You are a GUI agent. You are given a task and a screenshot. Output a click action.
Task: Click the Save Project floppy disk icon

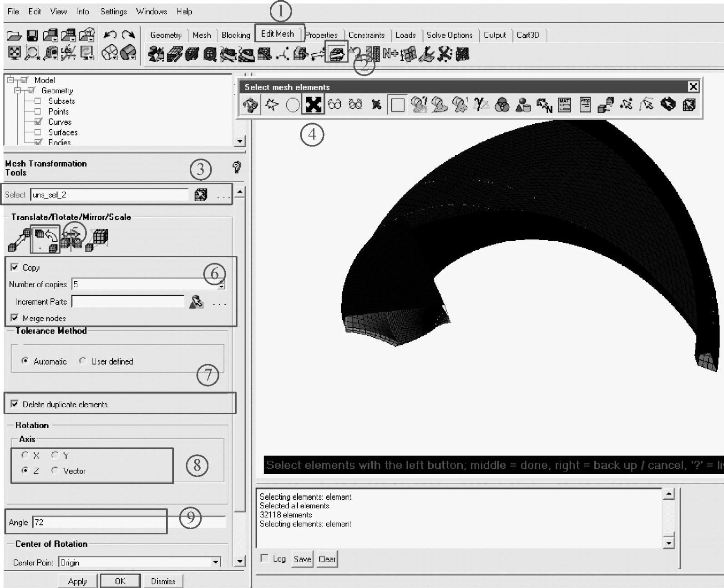(x=32, y=35)
